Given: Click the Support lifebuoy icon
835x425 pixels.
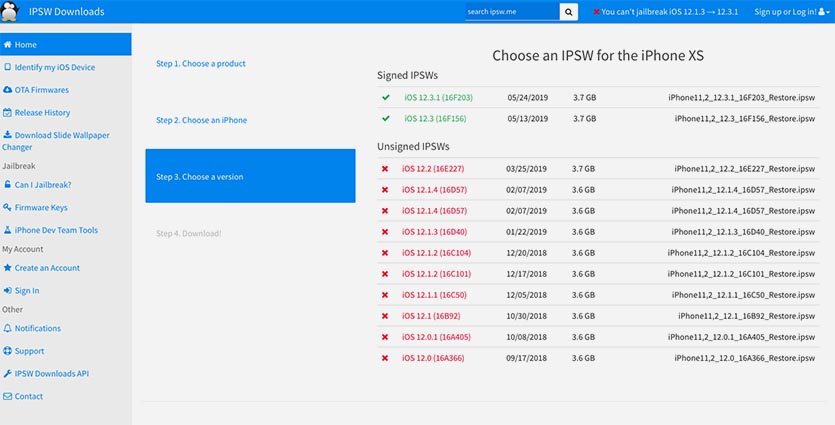Looking at the screenshot, I should click(7, 351).
